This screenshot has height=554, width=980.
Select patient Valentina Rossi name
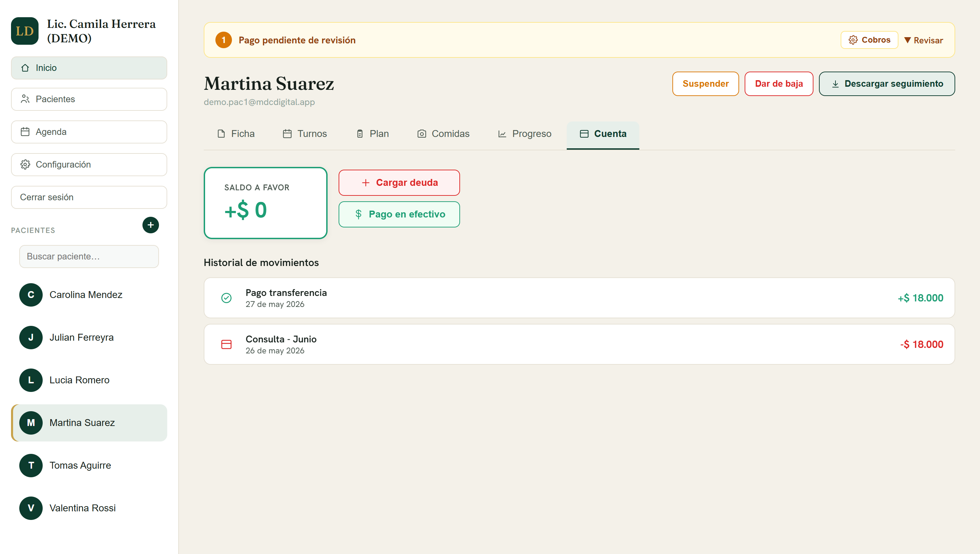click(83, 508)
